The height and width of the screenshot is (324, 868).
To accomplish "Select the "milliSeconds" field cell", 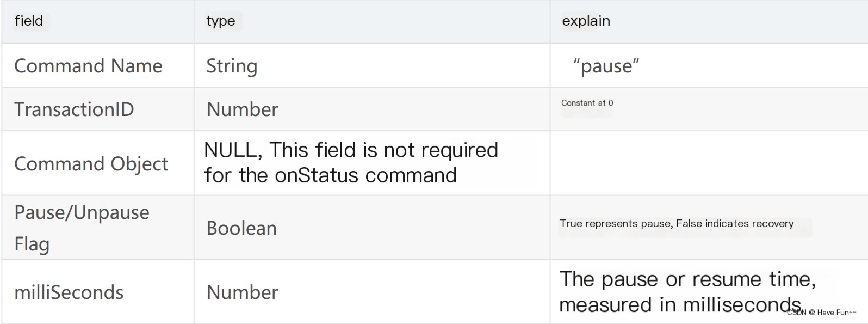I will 69,292.
